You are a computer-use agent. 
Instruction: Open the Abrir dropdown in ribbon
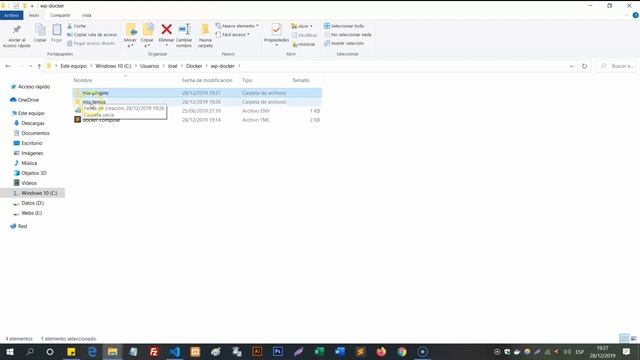pos(302,26)
